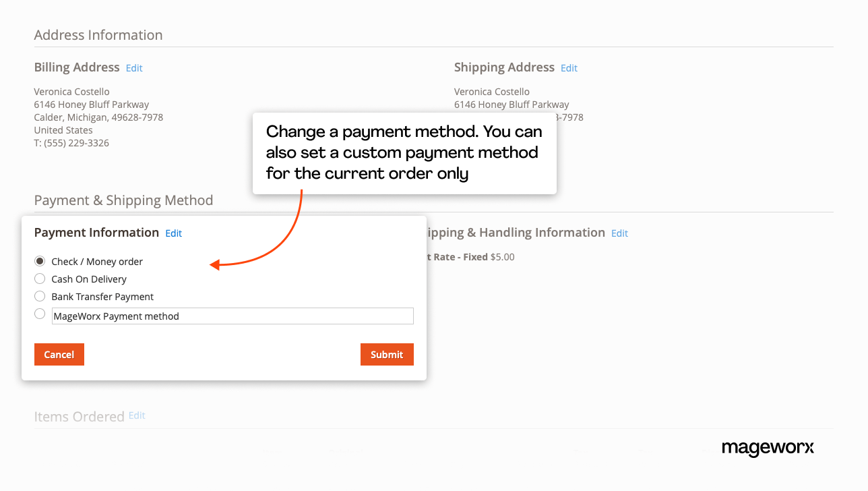Click the Address Information heading
The image size is (868, 491).
point(98,34)
